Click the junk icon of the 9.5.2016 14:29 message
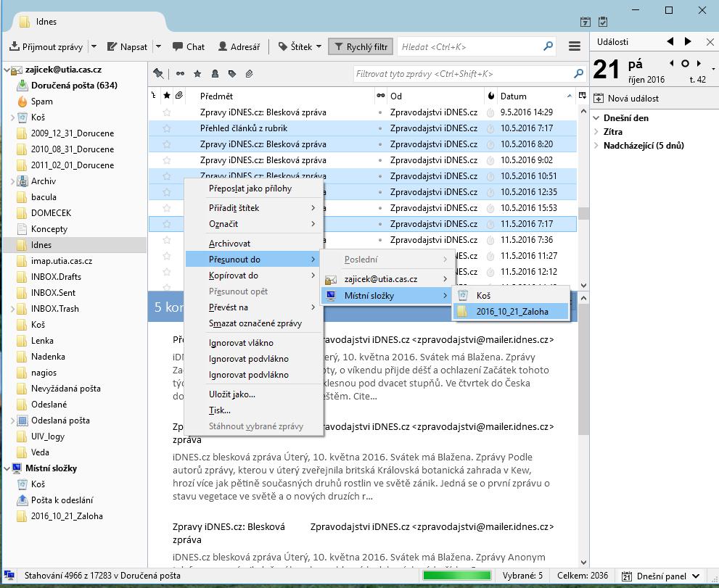Screen dimensions: 719x588 [x=490, y=112]
